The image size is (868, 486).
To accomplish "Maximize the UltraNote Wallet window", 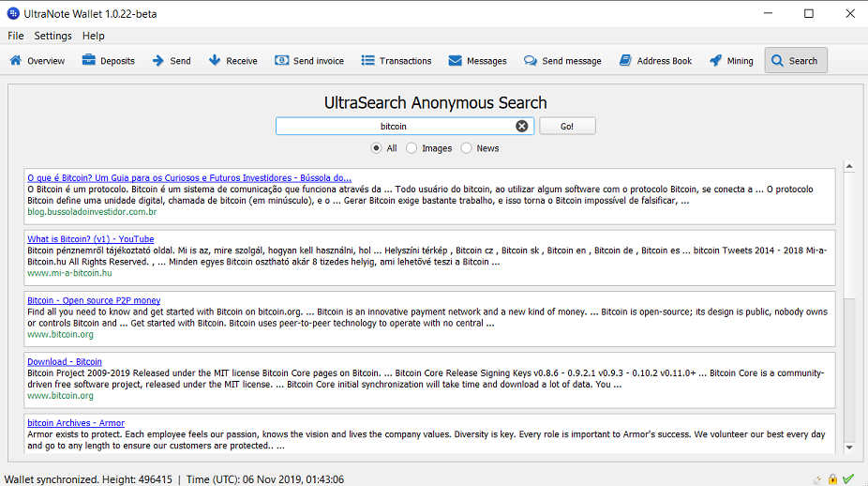I will pyautogui.click(x=809, y=13).
